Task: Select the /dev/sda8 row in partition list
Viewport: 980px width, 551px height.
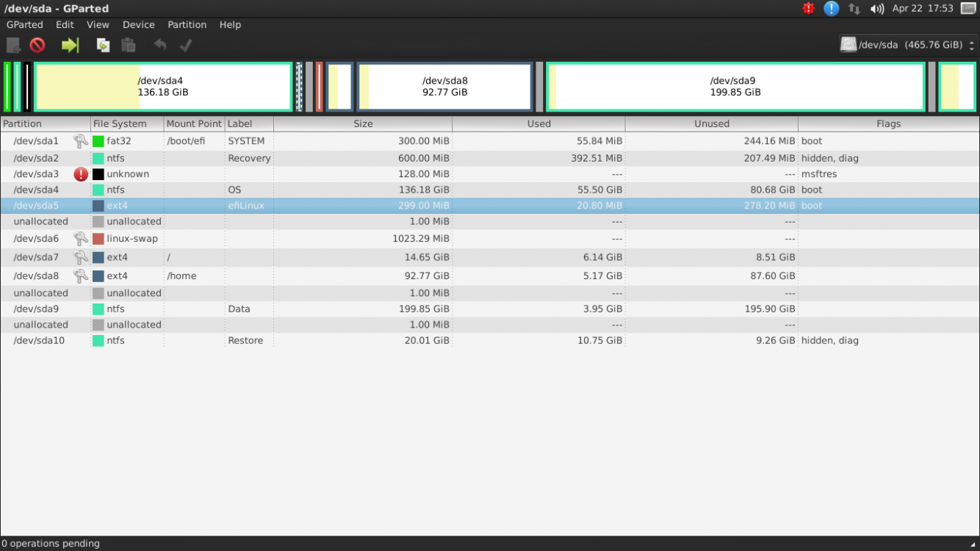Action: click(x=490, y=276)
